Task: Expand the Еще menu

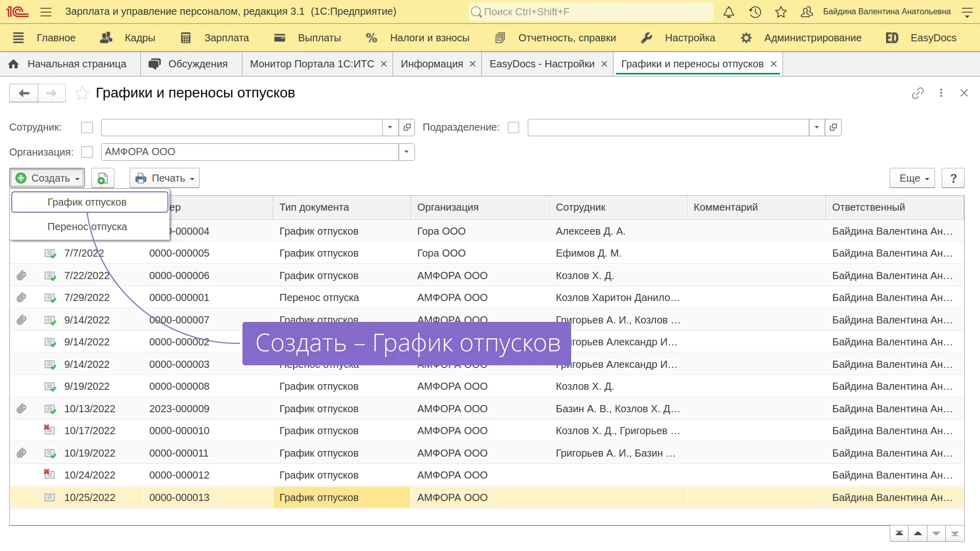Action: pyautogui.click(x=912, y=178)
